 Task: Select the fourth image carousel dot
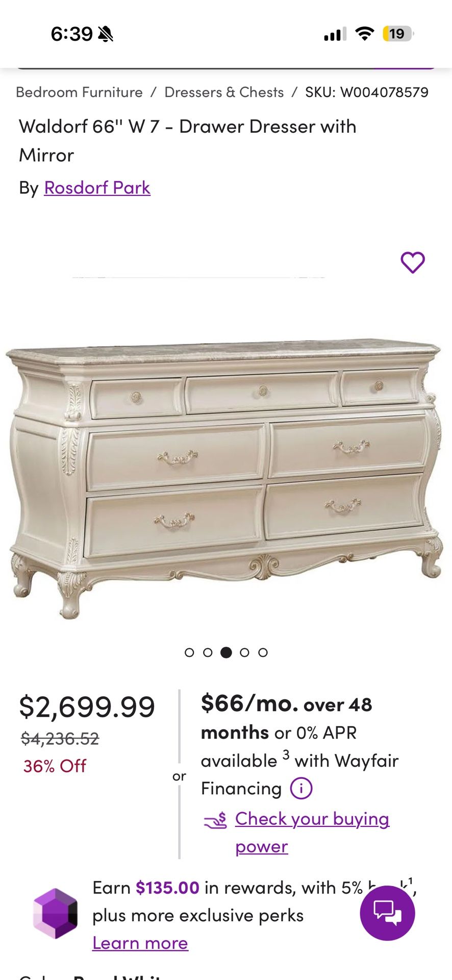pos(244,652)
